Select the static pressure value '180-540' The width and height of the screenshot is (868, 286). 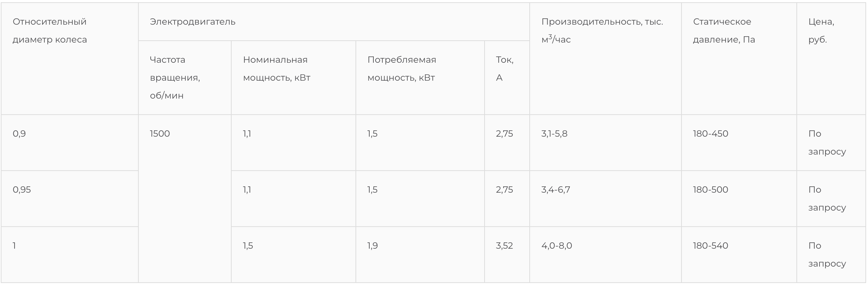pyautogui.click(x=710, y=246)
